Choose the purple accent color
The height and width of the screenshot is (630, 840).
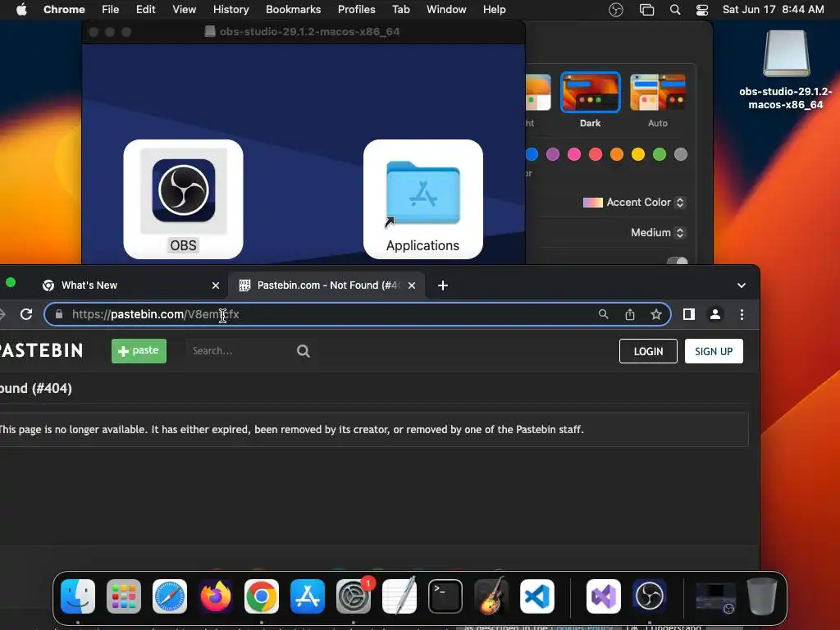point(553,154)
